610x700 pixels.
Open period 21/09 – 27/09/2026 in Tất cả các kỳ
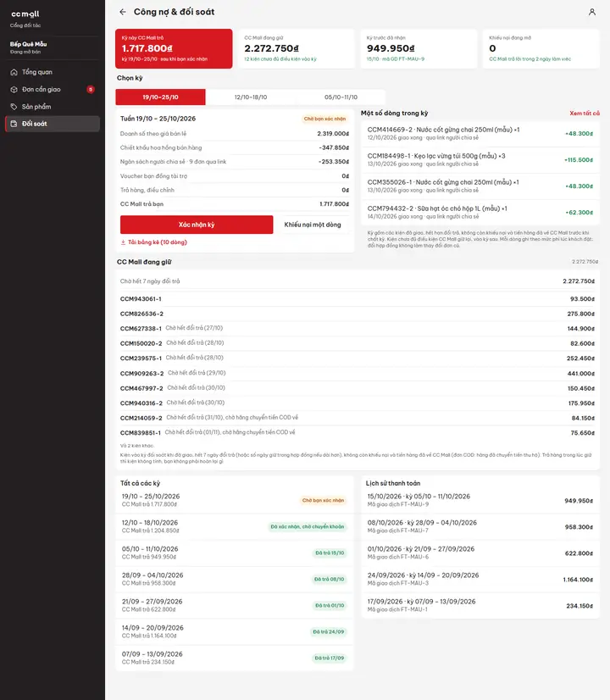[235, 605]
